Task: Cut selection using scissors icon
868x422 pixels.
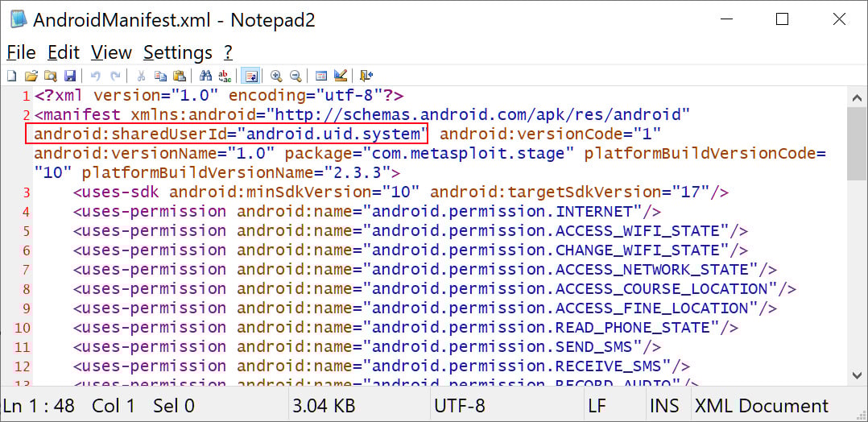Action: tap(141, 76)
